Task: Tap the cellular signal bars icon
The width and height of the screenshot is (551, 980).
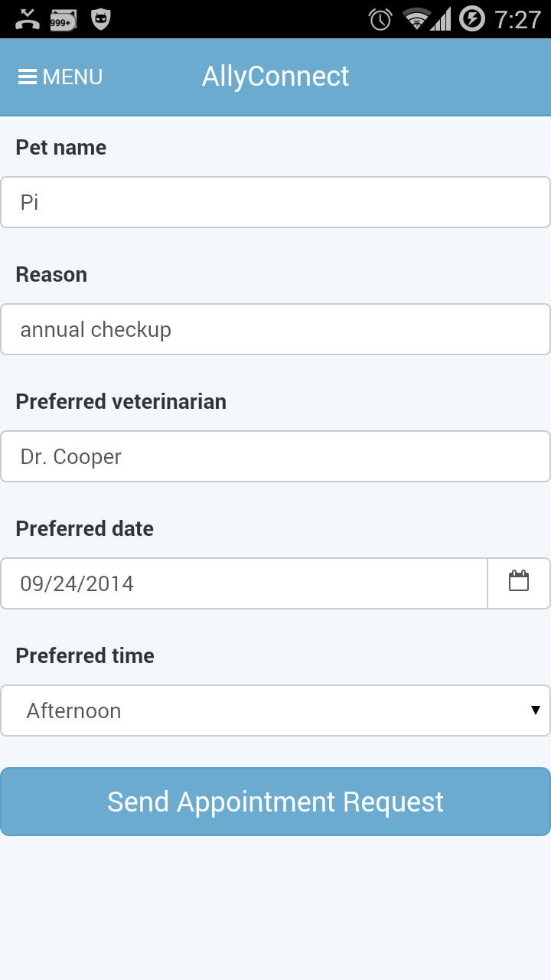Action: point(442,19)
